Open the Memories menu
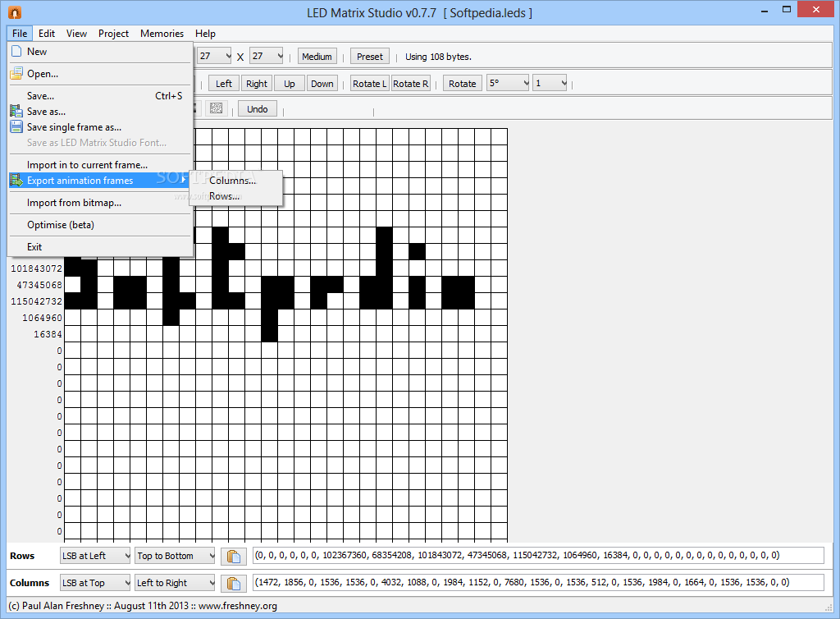Image resolution: width=840 pixels, height=619 pixels. click(162, 33)
